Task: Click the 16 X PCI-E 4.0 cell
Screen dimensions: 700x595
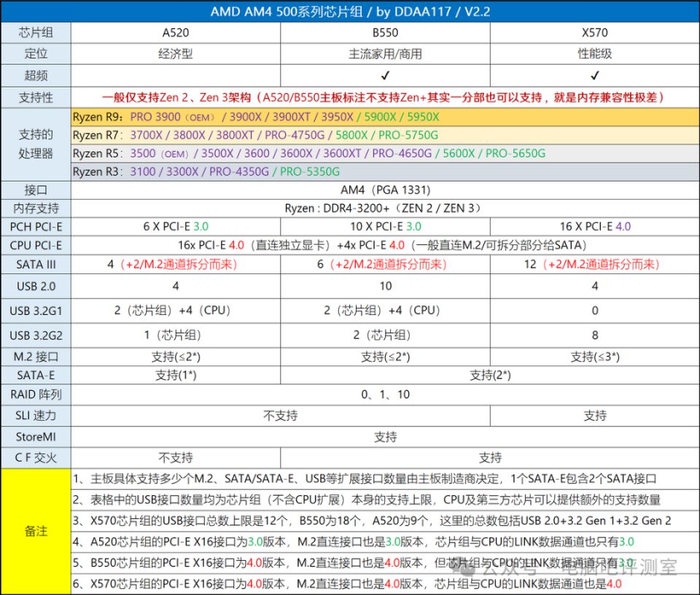Action: [x=595, y=227]
